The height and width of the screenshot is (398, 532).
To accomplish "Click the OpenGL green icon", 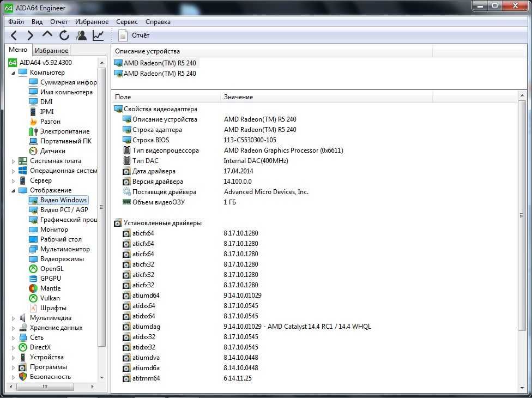I will click(33, 269).
